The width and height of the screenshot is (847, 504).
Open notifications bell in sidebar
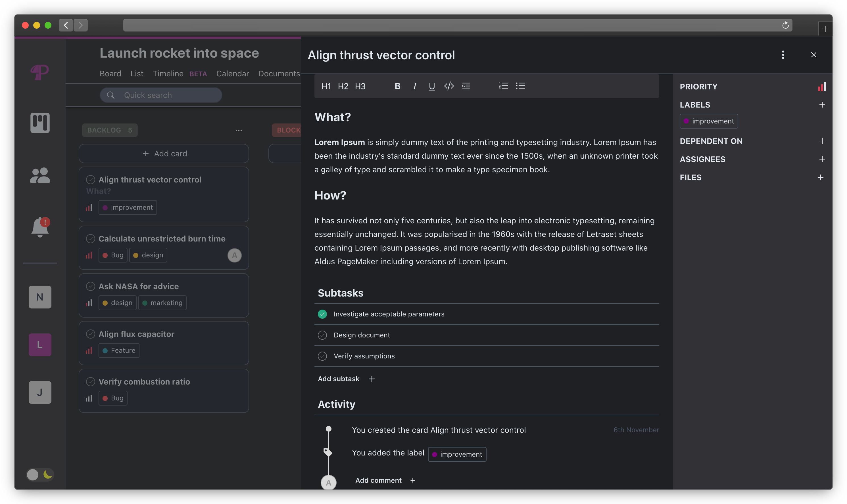pyautogui.click(x=40, y=227)
